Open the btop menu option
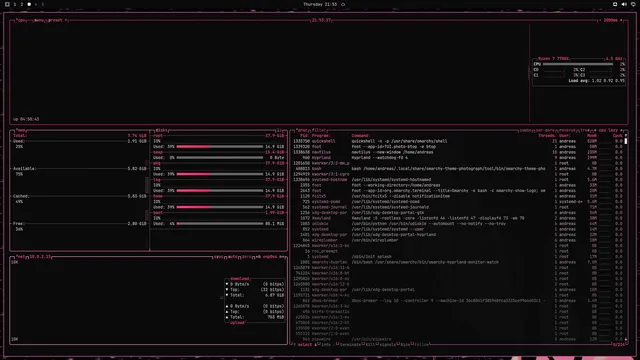This screenshot has height=360, width=640. pos(39,20)
